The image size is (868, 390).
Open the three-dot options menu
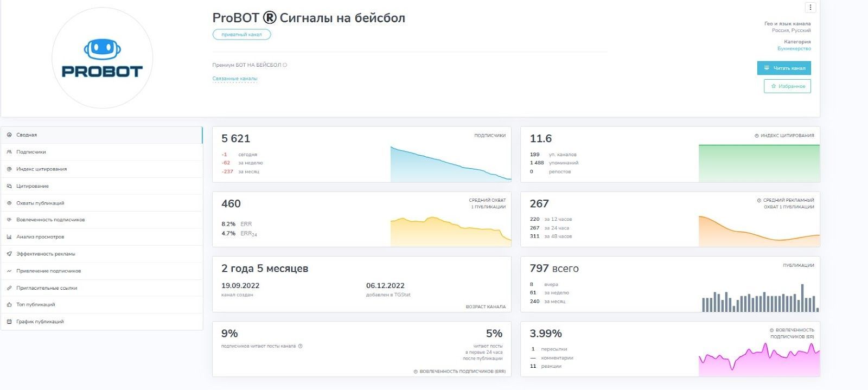(810, 8)
